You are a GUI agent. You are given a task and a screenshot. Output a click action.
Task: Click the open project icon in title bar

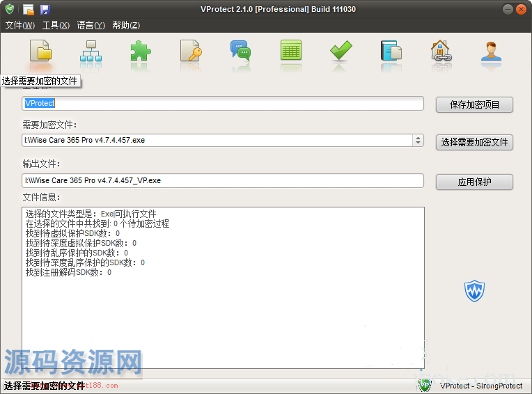(29, 10)
